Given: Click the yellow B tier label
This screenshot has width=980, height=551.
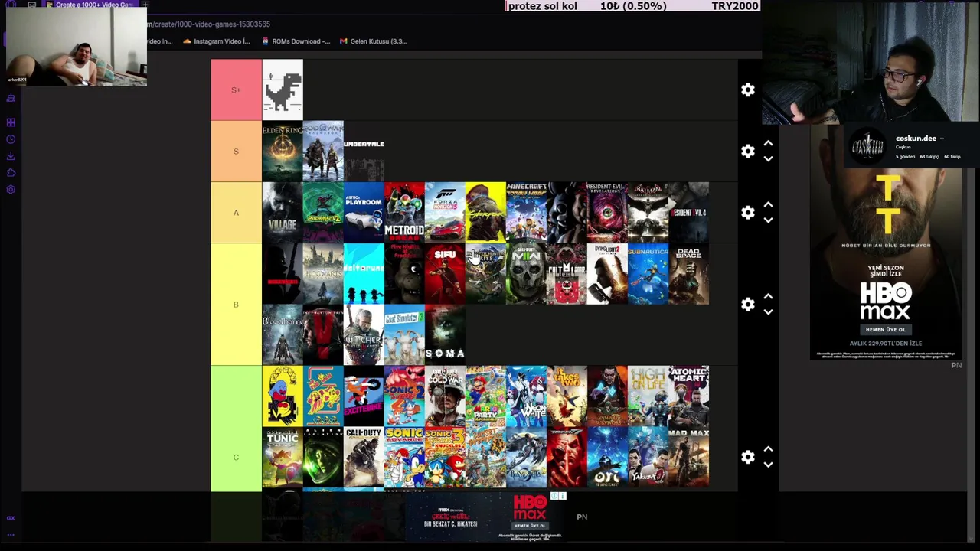Looking at the screenshot, I should point(236,305).
